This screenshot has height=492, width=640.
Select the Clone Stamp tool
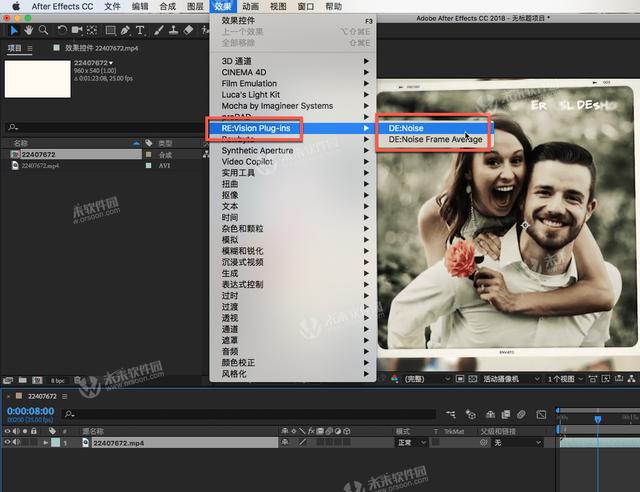pyautogui.click(x=174, y=30)
